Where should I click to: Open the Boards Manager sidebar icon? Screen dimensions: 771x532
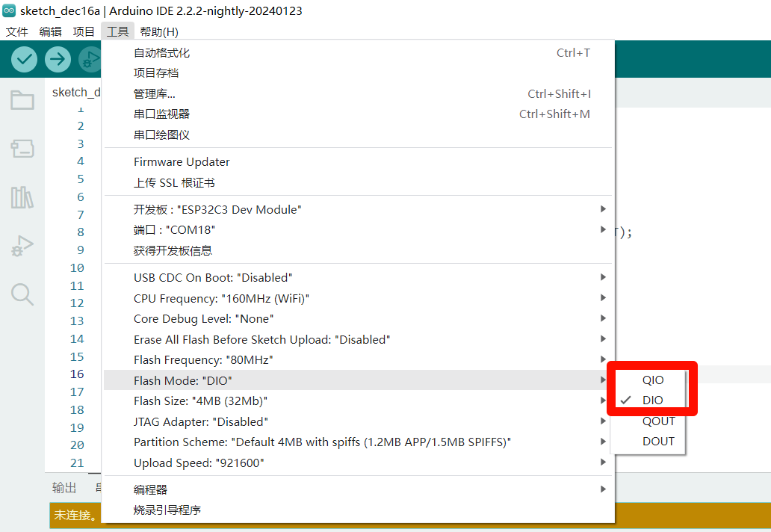pos(22,149)
